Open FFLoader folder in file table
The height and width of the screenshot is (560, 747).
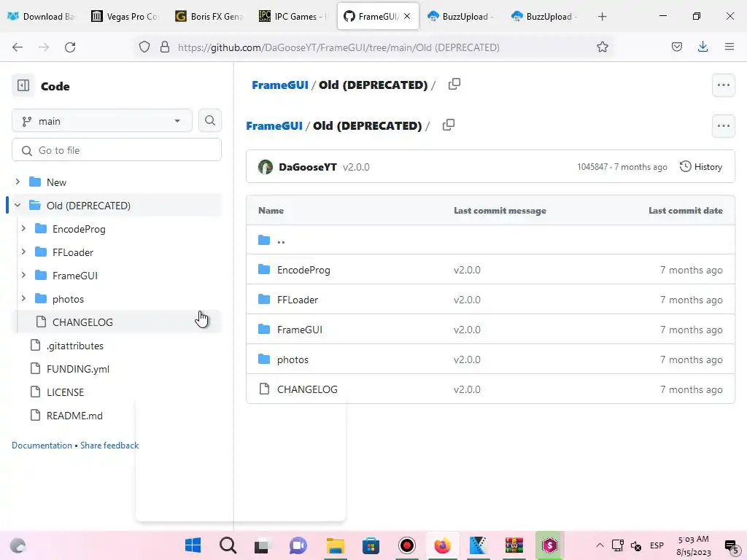(298, 300)
